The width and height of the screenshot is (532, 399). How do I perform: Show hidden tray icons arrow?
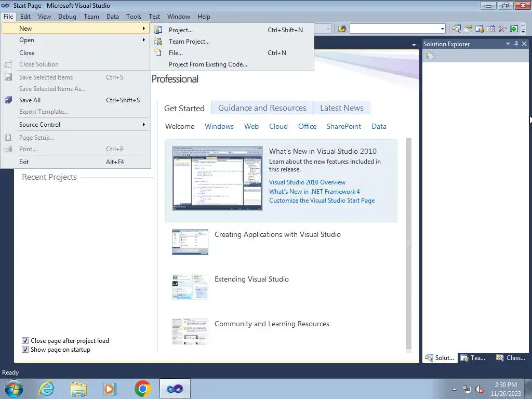click(x=454, y=389)
